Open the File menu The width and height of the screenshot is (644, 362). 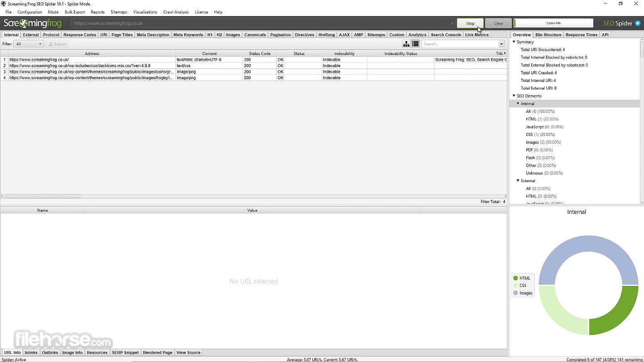9,12
